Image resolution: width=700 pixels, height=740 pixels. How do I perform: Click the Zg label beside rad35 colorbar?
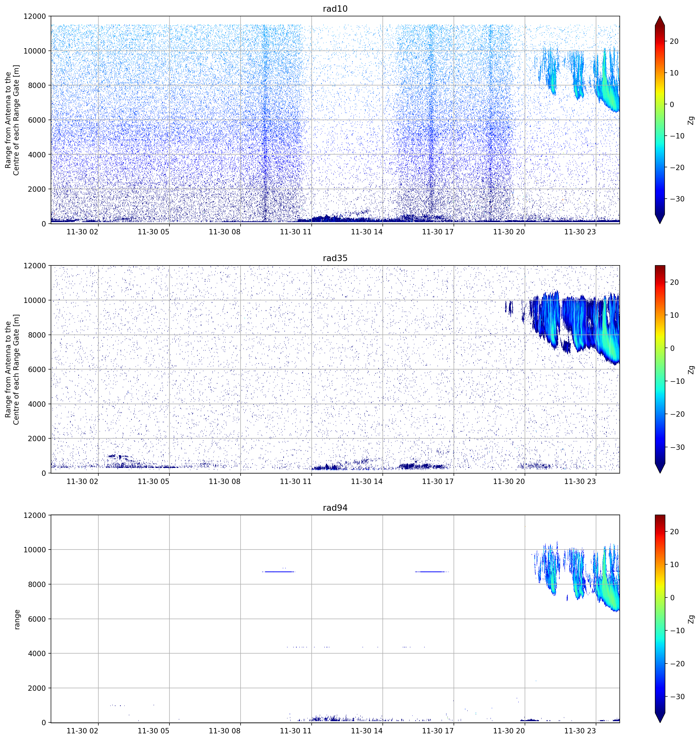691,370
